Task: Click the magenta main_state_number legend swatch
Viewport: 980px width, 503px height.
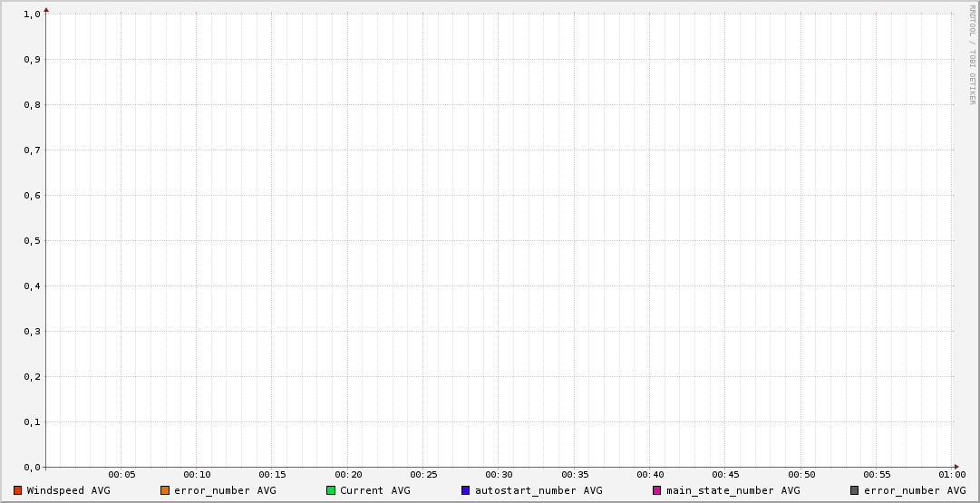Action: click(657, 490)
